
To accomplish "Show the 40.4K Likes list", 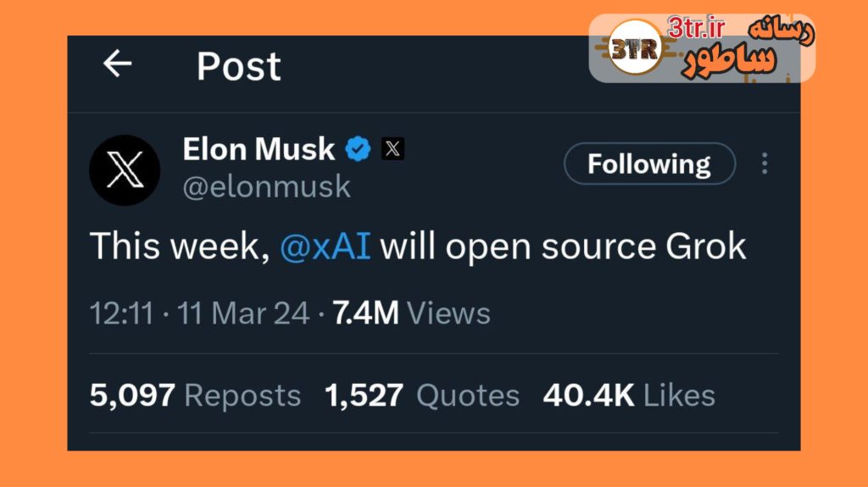I will (x=629, y=395).
